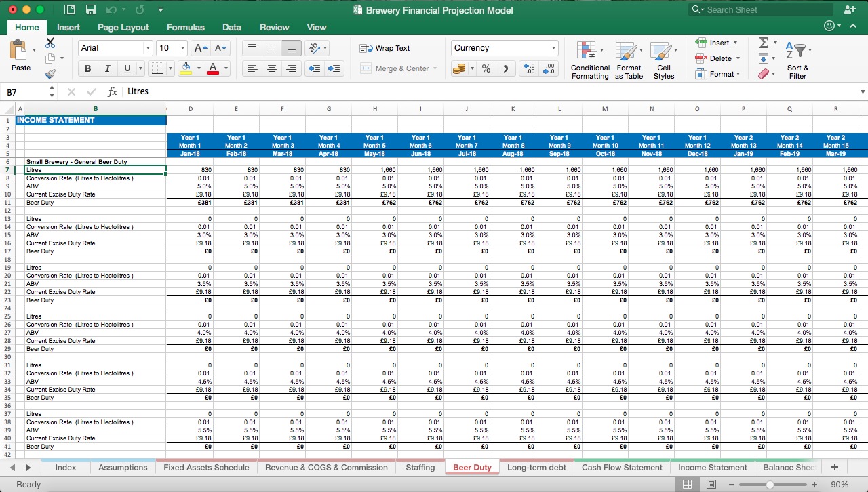This screenshot has width=868, height=492.
Task: Open the Font name dropdown
Action: 148,48
